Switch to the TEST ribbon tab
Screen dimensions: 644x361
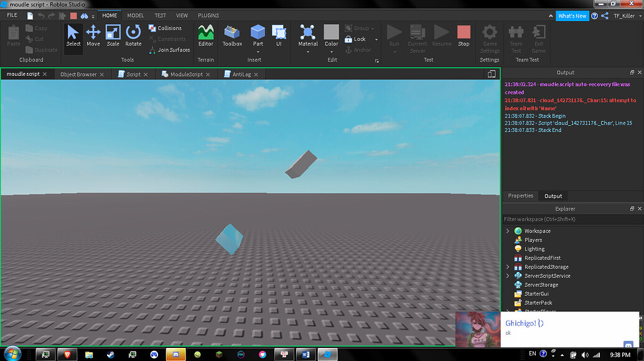(160, 16)
